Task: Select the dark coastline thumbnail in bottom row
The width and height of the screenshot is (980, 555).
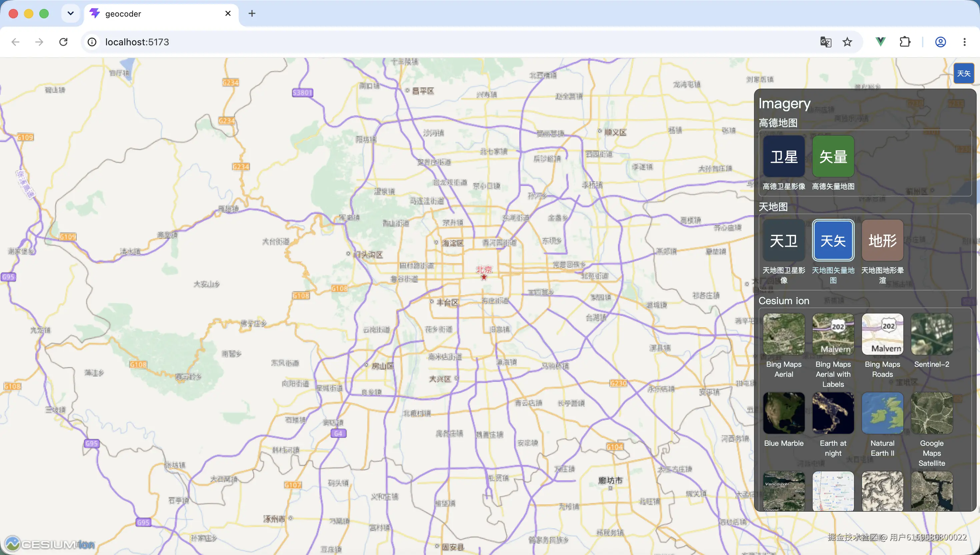Action: (x=932, y=491)
